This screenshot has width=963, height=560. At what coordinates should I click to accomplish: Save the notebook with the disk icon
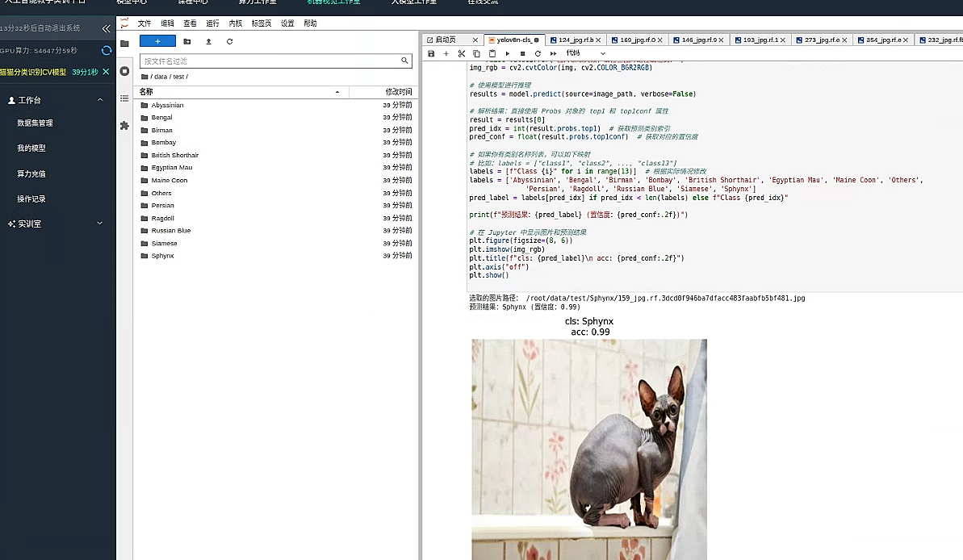[x=431, y=53]
